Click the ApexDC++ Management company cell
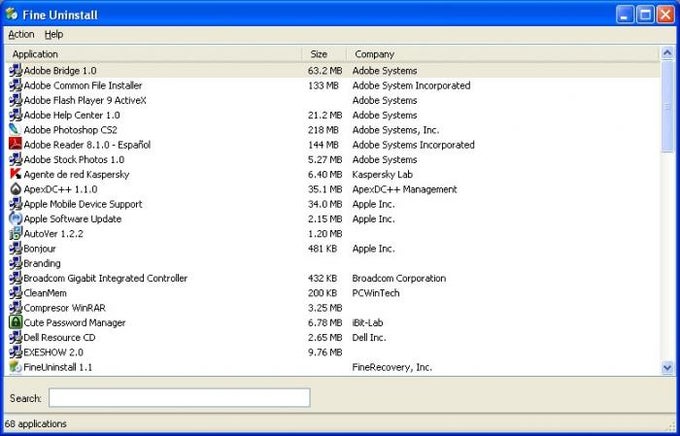 click(405, 189)
